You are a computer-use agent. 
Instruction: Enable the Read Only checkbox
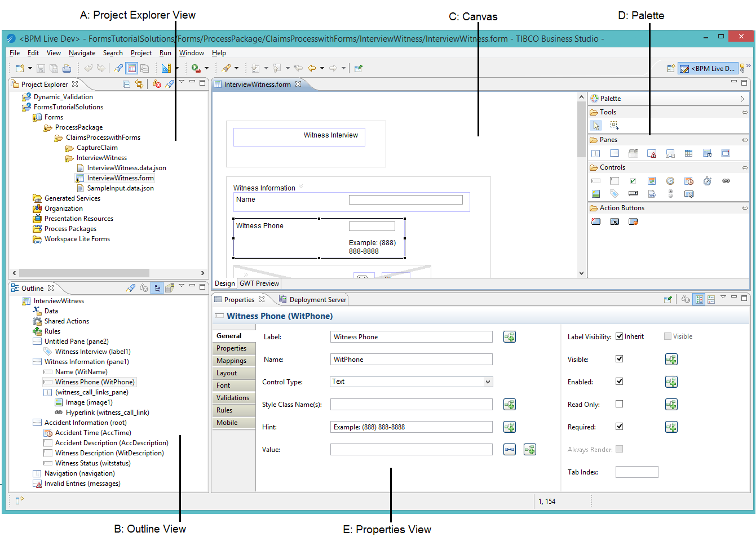tap(619, 404)
